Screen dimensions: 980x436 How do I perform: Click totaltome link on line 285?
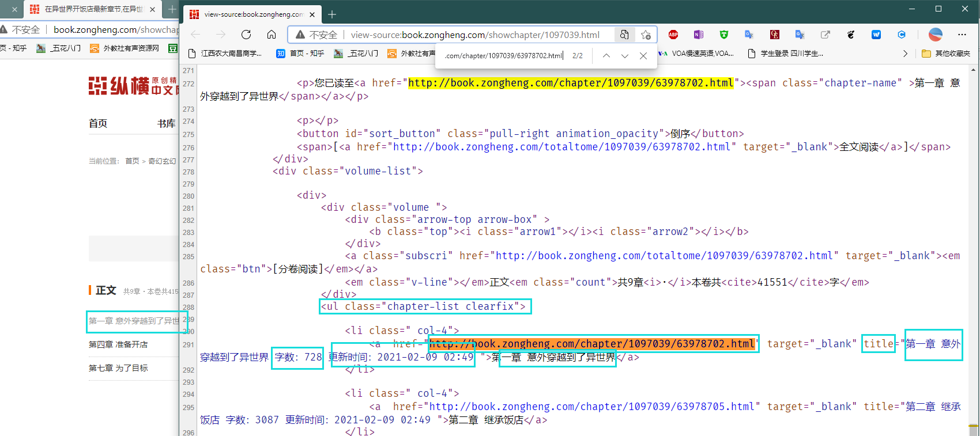point(664,256)
